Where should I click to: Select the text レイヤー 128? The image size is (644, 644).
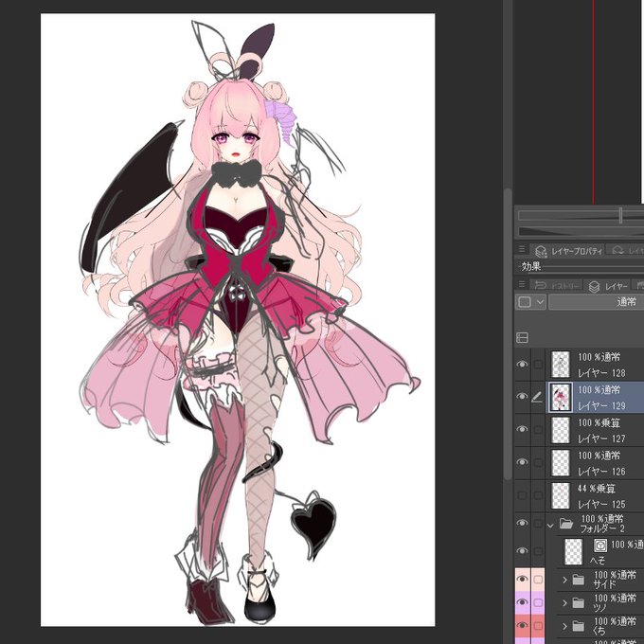[x=601, y=373]
